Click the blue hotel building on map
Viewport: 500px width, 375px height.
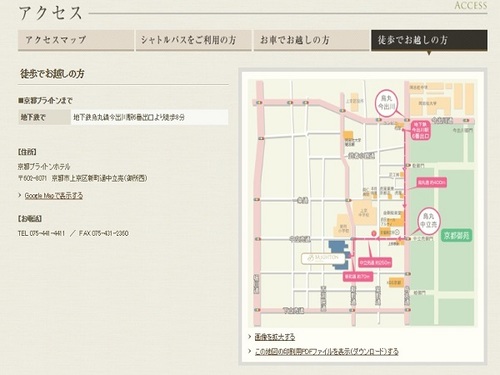[339, 255]
